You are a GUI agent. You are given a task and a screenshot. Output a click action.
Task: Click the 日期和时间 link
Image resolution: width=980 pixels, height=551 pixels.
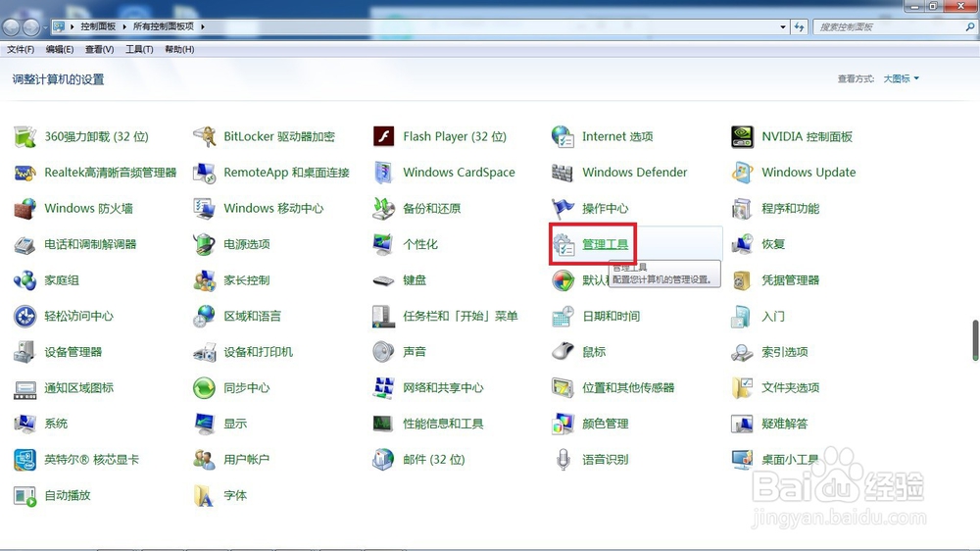point(611,317)
